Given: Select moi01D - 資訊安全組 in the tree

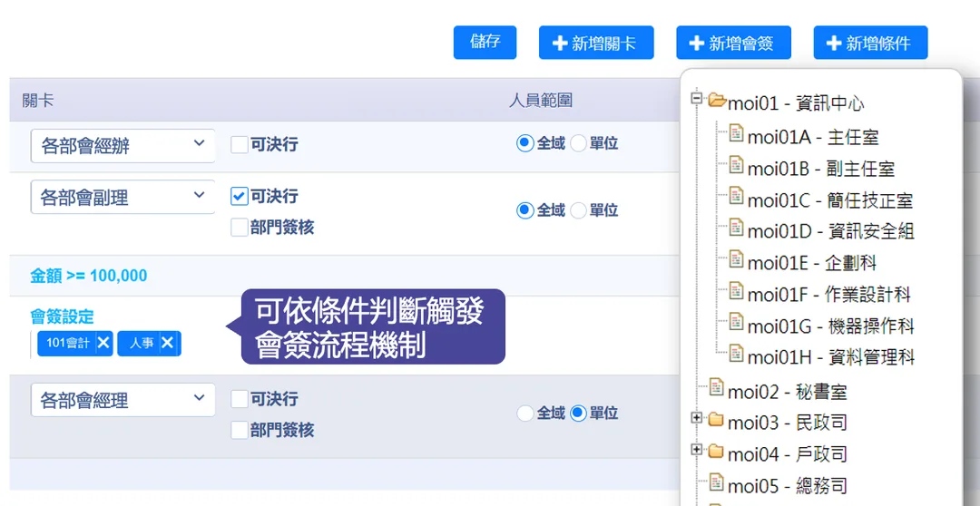Looking at the screenshot, I should tap(831, 231).
